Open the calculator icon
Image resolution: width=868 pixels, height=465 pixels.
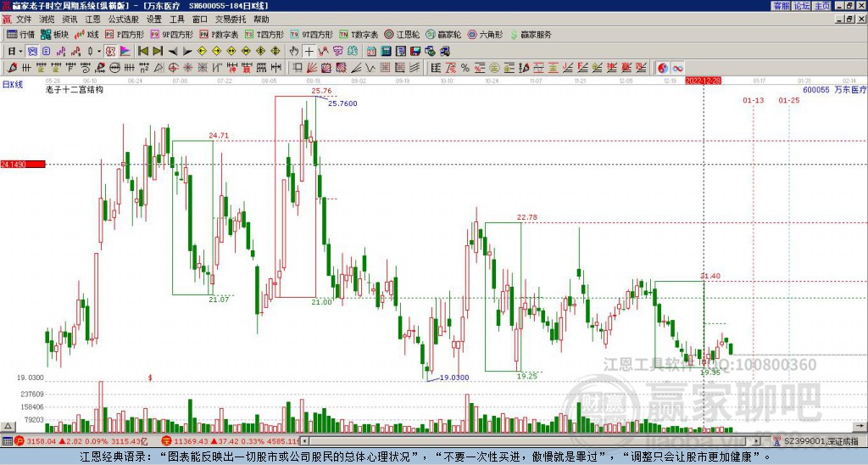click(386, 52)
